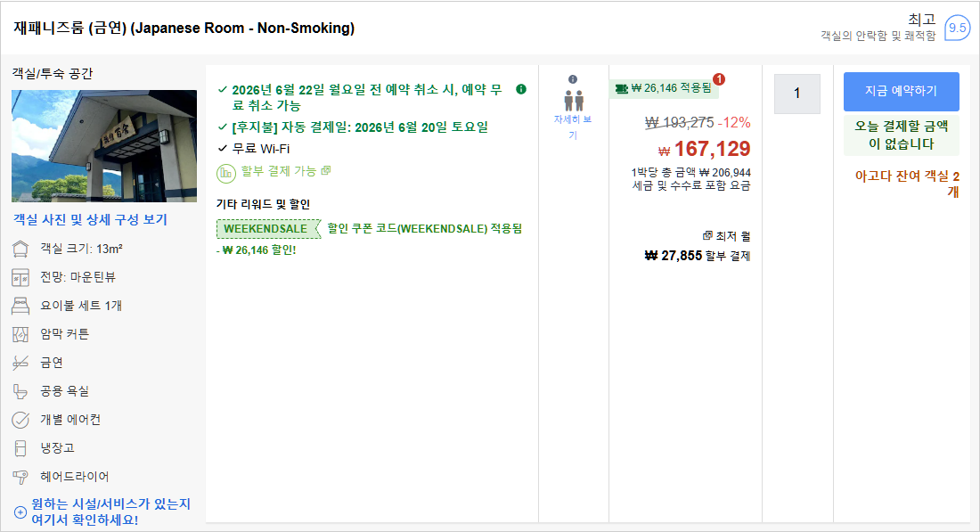
Task: Click the 자세히 보기 occupancy details link
Action: (x=573, y=127)
